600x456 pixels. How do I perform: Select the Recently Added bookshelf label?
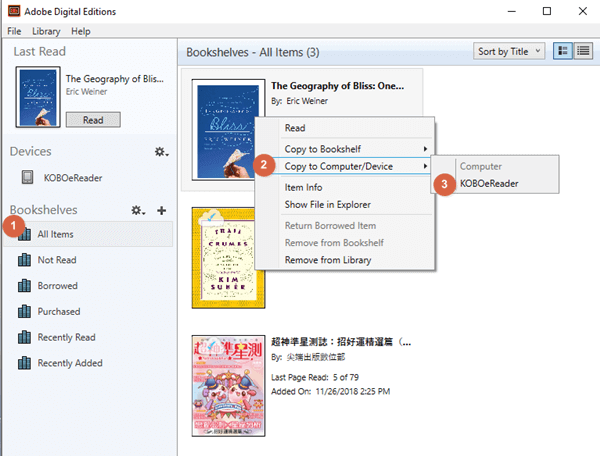(x=70, y=363)
